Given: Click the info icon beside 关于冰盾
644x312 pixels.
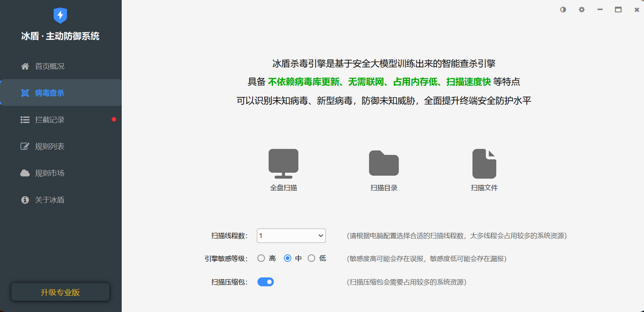Looking at the screenshot, I should 25,200.
